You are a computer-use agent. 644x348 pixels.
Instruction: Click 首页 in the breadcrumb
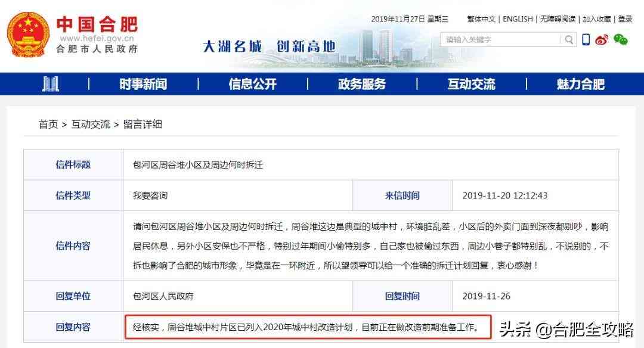pos(48,125)
